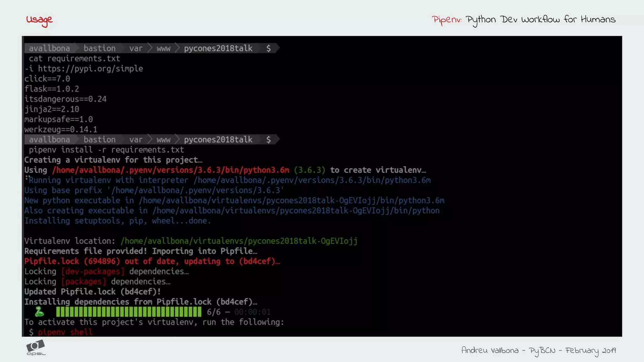Click the 'Also creating executable in' line

[x=232, y=211]
